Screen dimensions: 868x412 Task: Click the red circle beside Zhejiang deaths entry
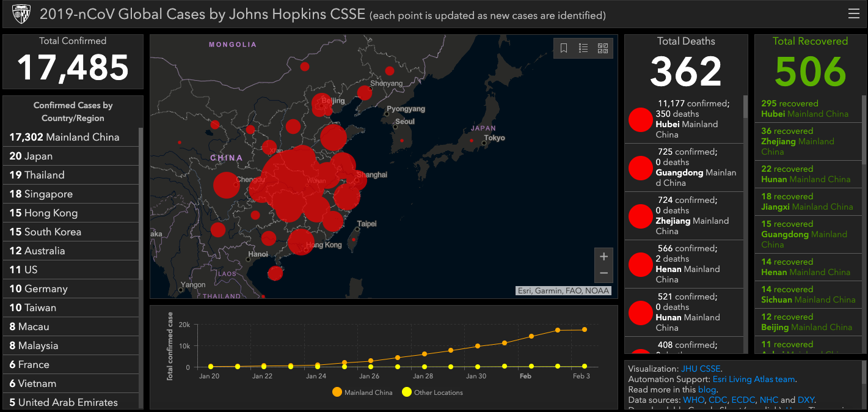point(641,216)
